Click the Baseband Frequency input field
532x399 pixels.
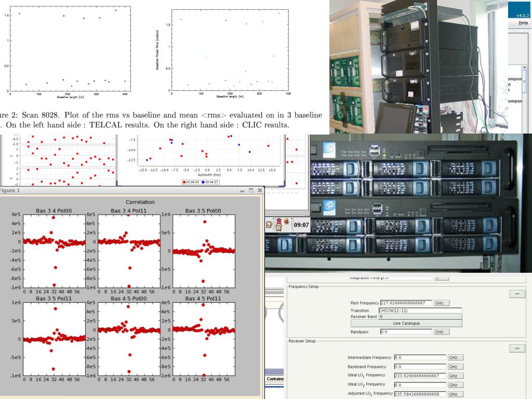tap(420, 367)
